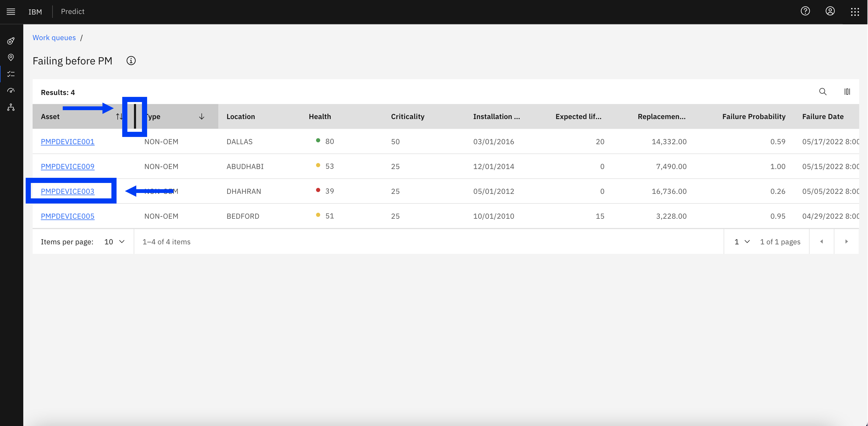Show info about Failing before PM
The height and width of the screenshot is (426, 868).
(131, 61)
